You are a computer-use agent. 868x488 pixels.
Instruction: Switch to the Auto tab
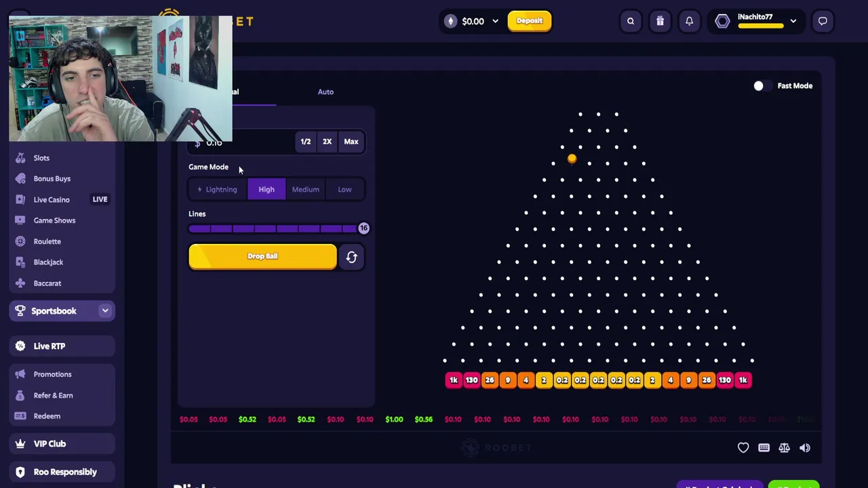tap(325, 91)
